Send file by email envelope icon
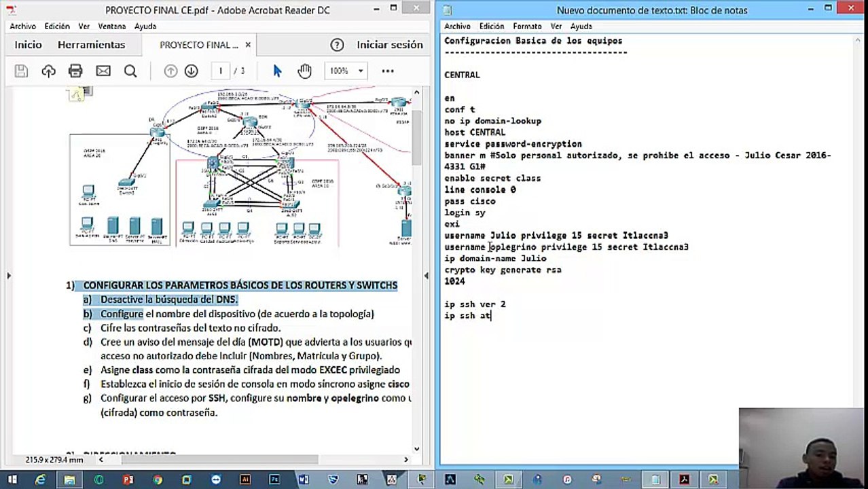The image size is (868, 489). [103, 71]
